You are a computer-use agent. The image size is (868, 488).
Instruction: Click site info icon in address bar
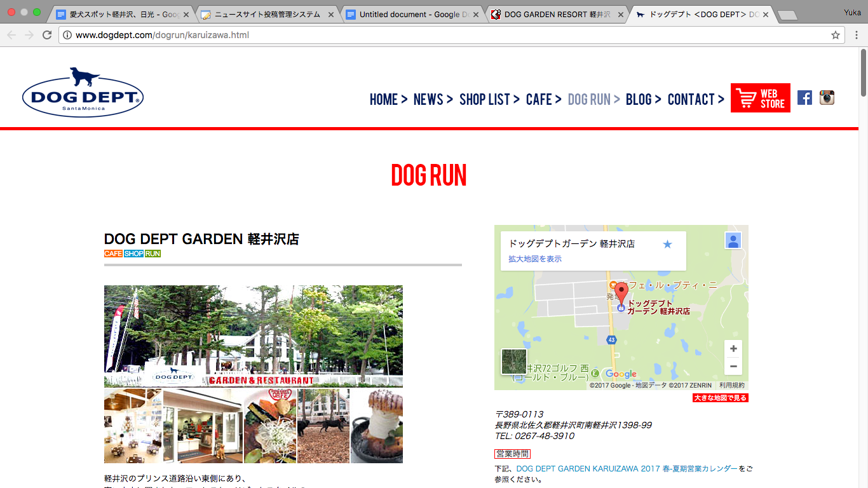[67, 35]
